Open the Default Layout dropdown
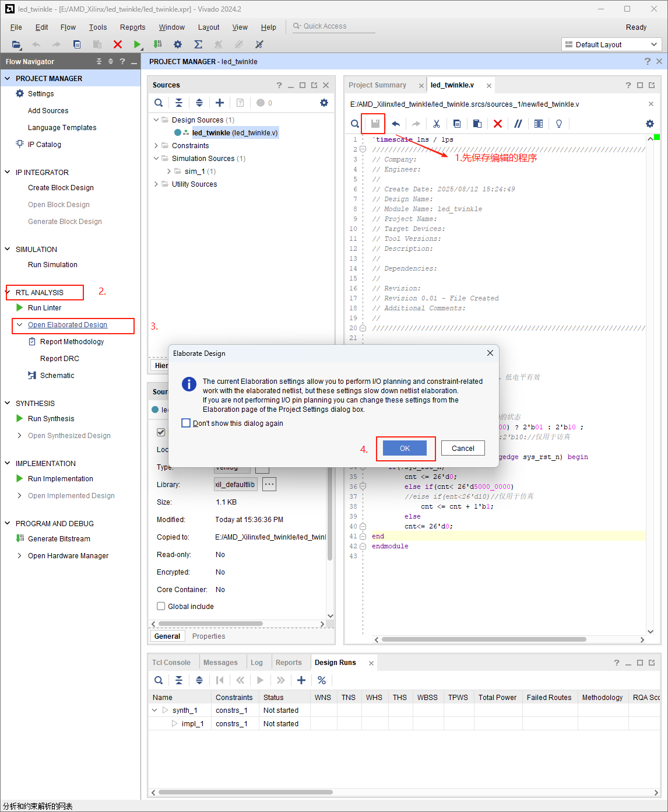Viewport: 668px width, 812px height. pyautogui.click(x=611, y=44)
